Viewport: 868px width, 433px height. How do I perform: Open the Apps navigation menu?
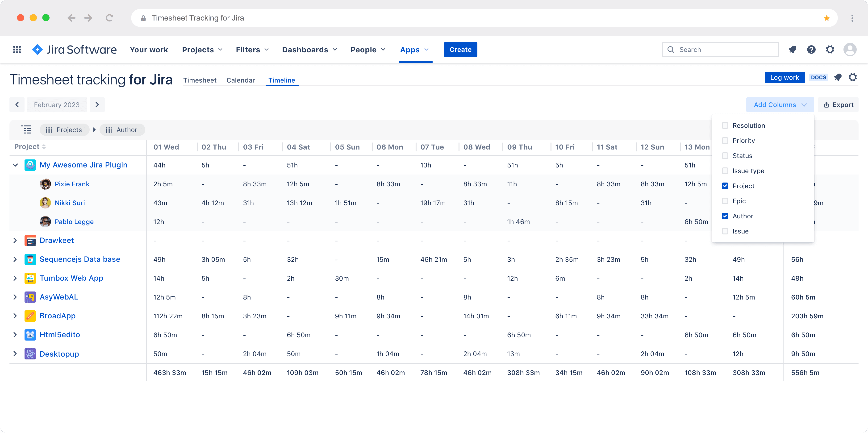coord(414,50)
